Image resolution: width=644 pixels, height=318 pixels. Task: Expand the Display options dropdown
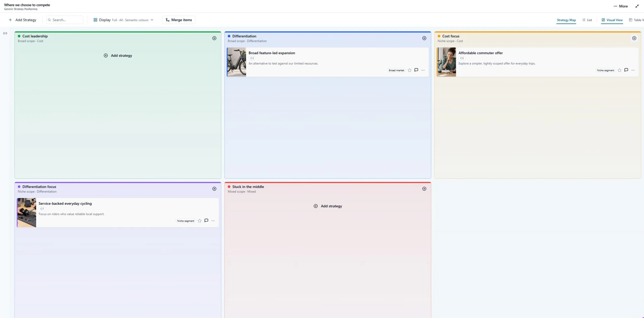[x=123, y=20]
